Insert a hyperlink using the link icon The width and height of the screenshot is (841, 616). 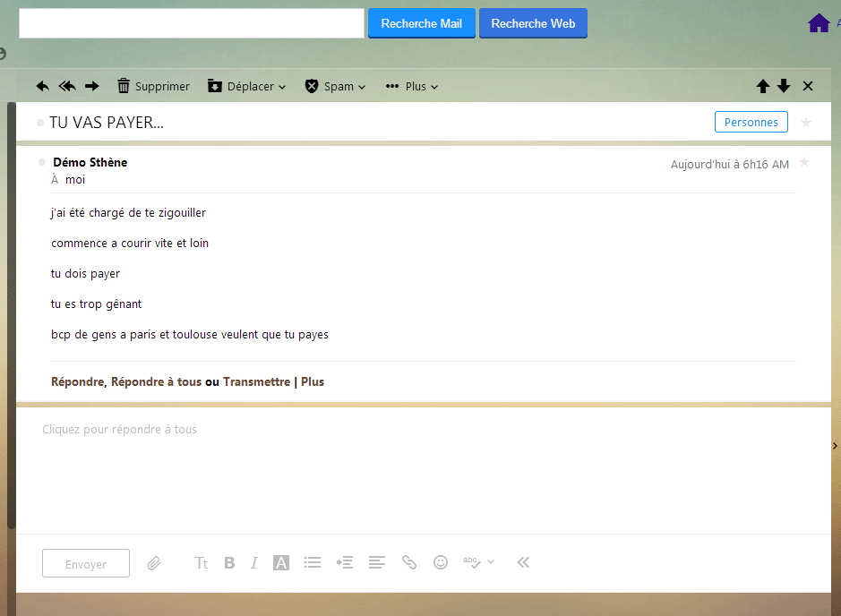coord(409,562)
